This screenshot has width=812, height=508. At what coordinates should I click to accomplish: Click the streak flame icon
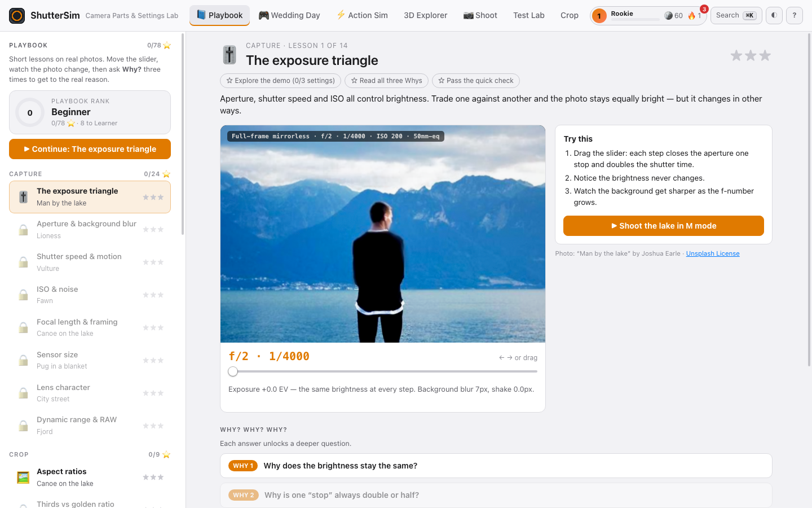tap(692, 16)
